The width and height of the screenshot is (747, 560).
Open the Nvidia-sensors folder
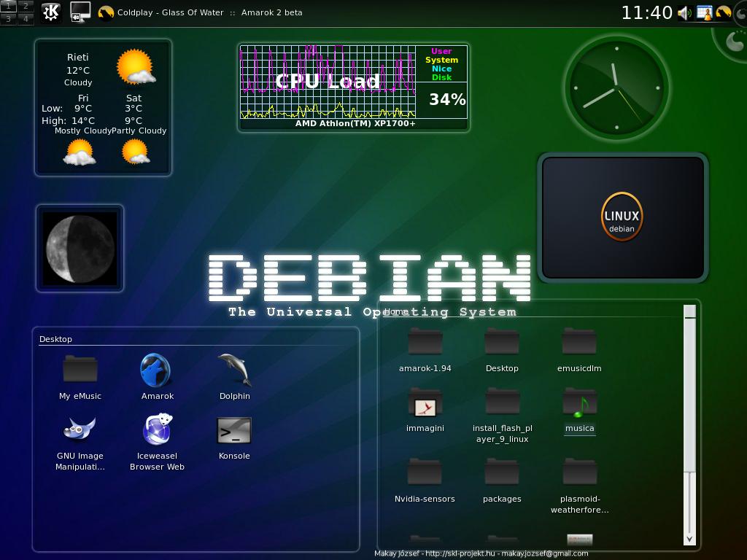(x=425, y=480)
